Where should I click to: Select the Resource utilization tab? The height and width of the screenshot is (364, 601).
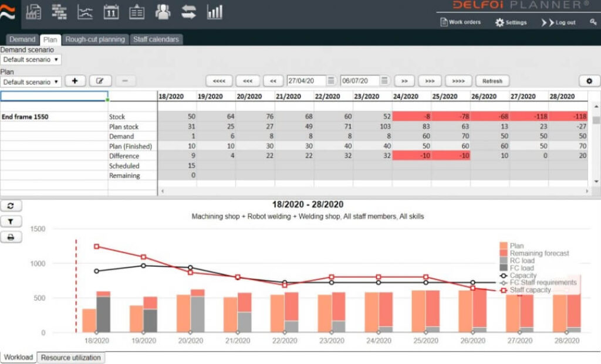[71, 358]
